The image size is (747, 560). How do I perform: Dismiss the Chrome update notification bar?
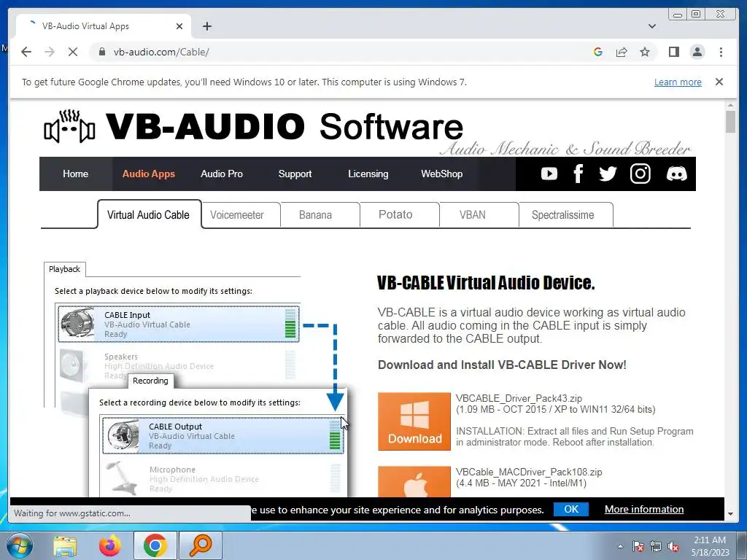click(x=719, y=82)
